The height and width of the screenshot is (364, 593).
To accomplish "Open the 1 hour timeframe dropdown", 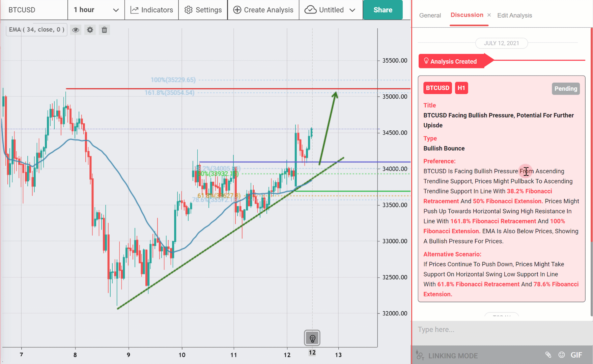I will 96,10.
